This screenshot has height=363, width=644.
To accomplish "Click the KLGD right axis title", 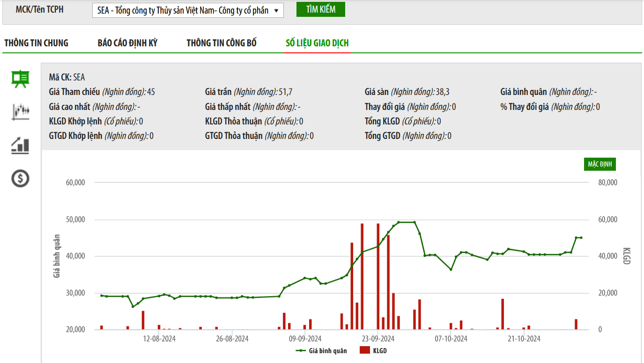I will pyautogui.click(x=627, y=256).
